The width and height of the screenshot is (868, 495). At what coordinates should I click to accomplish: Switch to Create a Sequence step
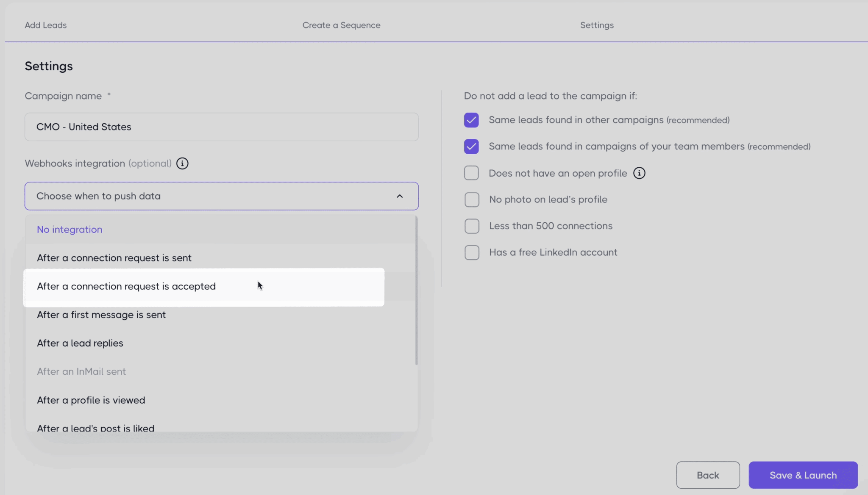point(341,25)
